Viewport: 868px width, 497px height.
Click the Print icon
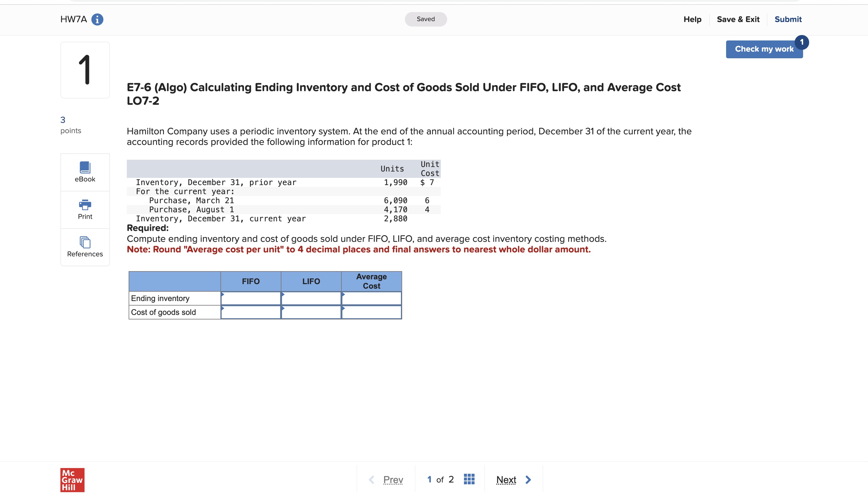point(85,209)
